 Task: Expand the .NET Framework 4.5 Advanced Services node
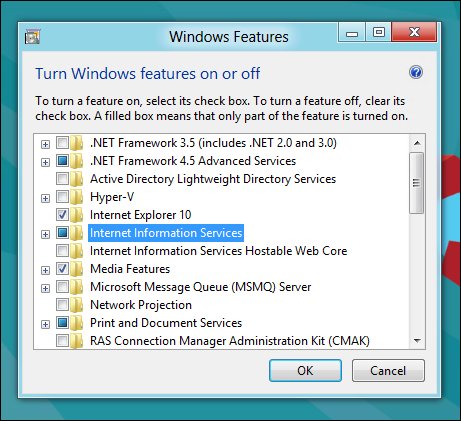45,162
